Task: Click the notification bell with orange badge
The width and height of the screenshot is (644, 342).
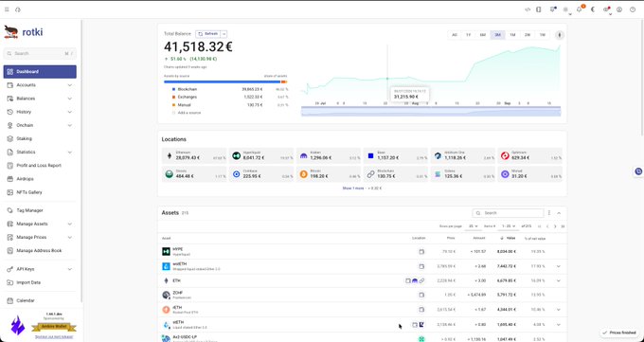Action: [x=580, y=9]
